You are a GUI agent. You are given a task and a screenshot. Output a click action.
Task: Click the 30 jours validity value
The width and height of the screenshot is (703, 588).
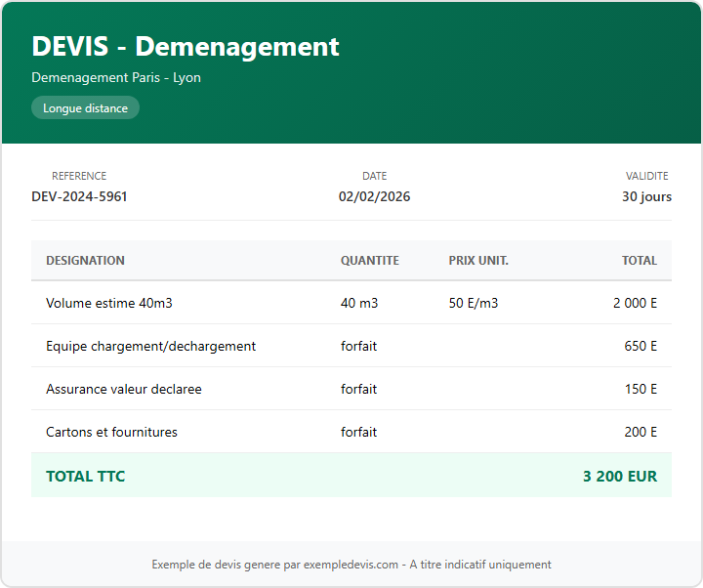coord(646,196)
